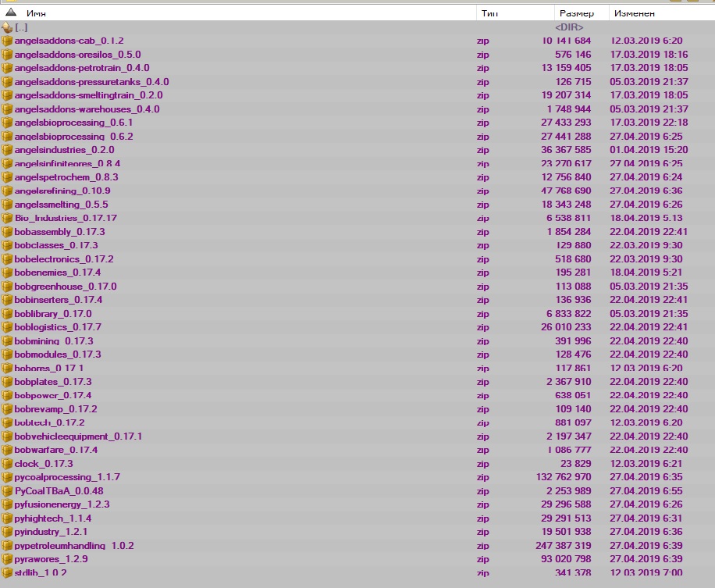The image size is (715, 588).
Task: Select the angelsaddons-pressuretanks_0.4.0 package icon
Action: [7, 82]
